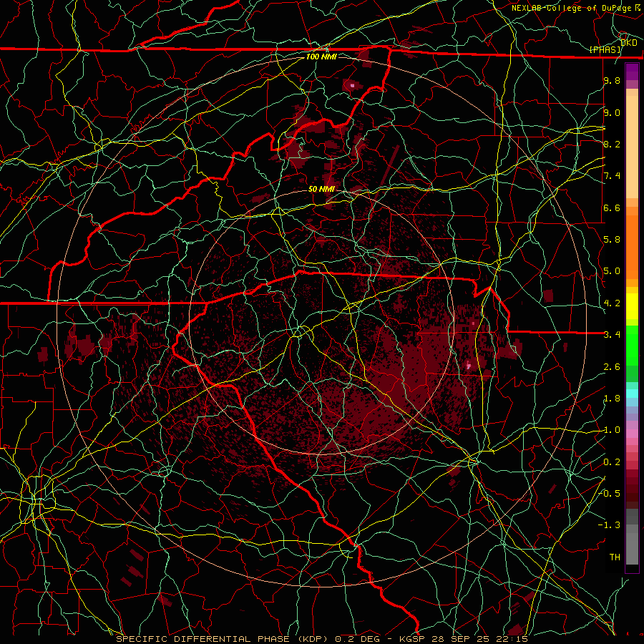This screenshot has width=644, height=644.
Task: Click the 9.0 value on the scale
Action: pos(612,112)
